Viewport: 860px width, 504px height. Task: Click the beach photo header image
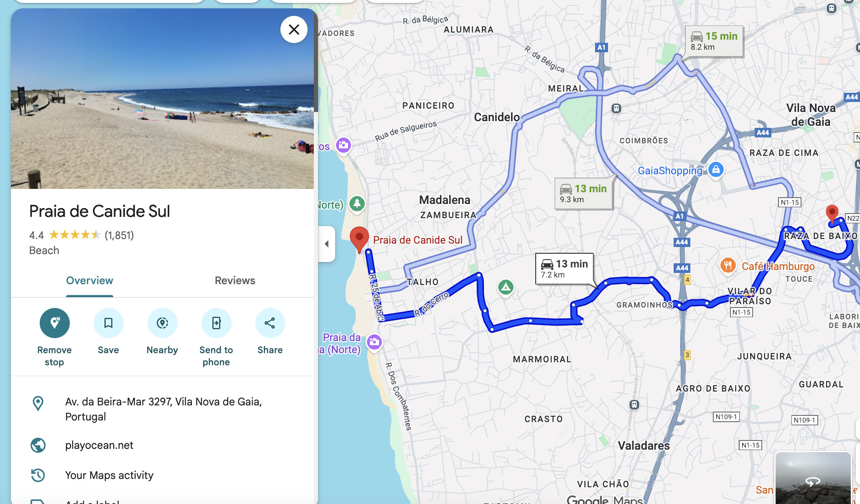162,99
